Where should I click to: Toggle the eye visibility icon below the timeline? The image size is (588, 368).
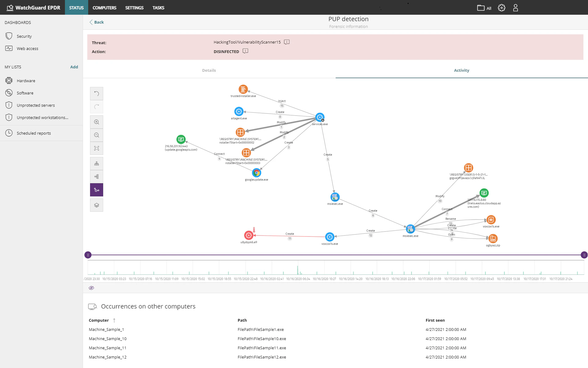coord(91,288)
